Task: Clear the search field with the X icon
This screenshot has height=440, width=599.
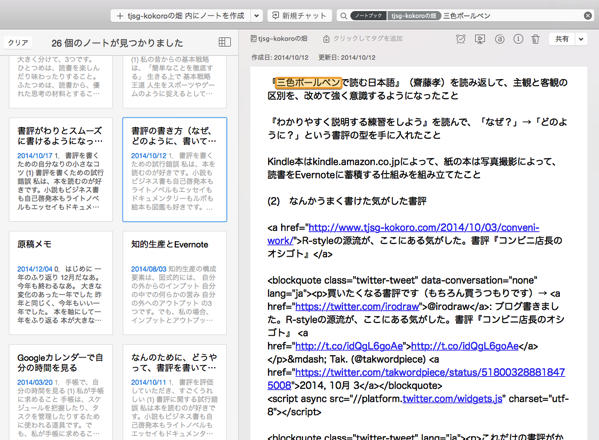Action: click(588, 16)
